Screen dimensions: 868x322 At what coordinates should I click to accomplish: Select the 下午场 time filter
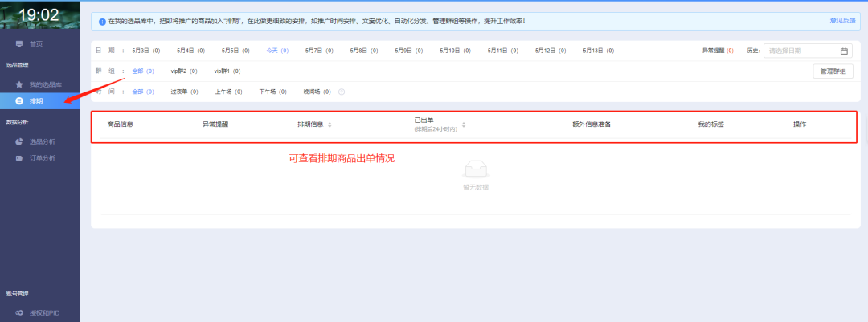(x=273, y=92)
